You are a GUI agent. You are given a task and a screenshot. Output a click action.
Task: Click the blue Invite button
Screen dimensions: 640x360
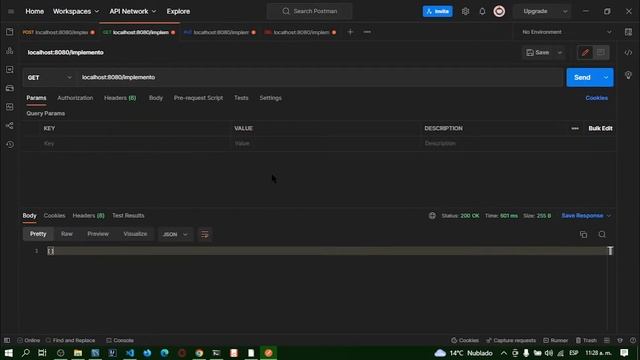(x=438, y=11)
